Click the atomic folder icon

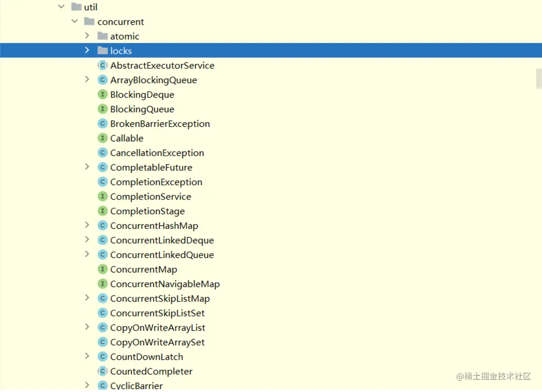click(103, 36)
